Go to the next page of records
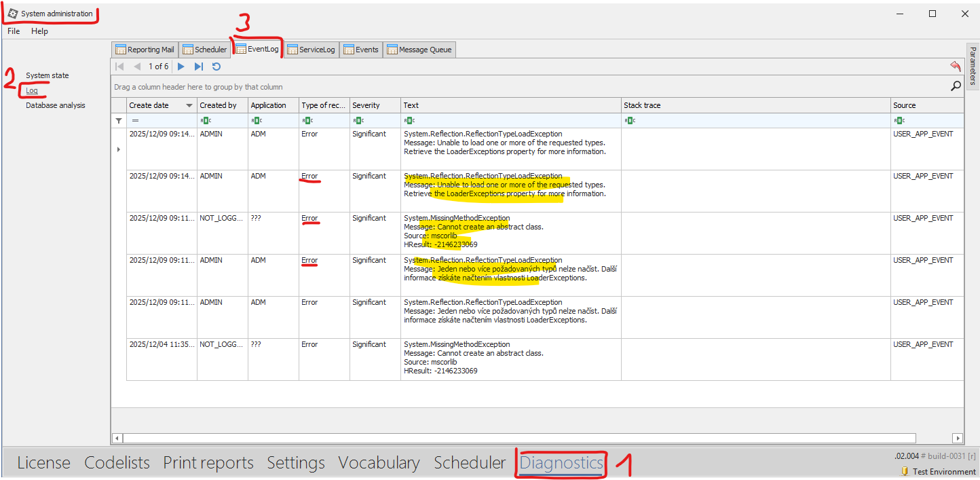Image resolution: width=980 pixels, height=480 pixels. tap(181, 67)
